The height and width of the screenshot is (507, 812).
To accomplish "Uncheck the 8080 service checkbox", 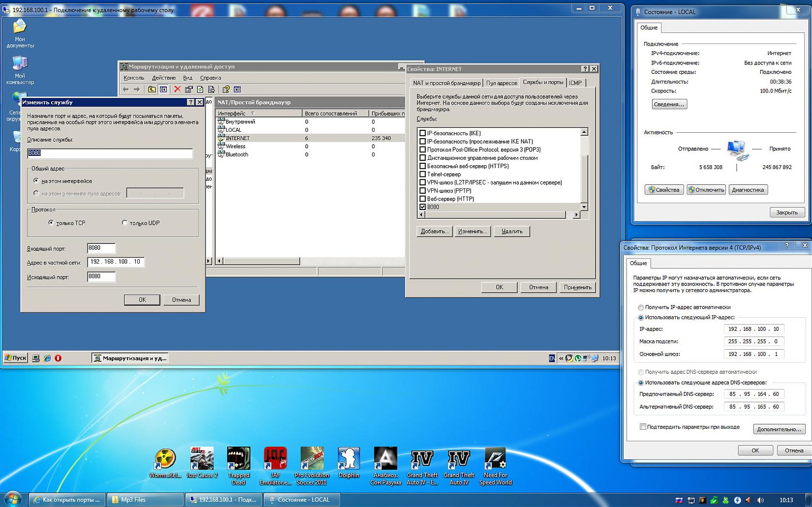I will (x=422, y=207).
